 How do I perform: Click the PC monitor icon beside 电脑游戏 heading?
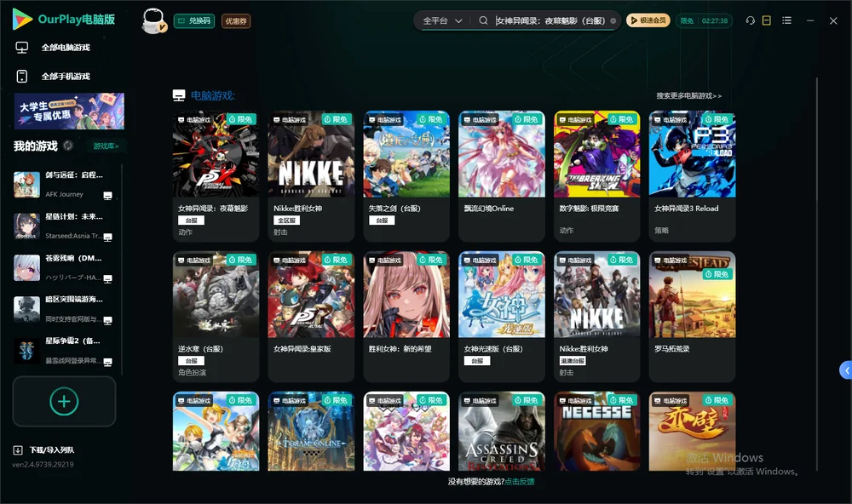point(179,95)
